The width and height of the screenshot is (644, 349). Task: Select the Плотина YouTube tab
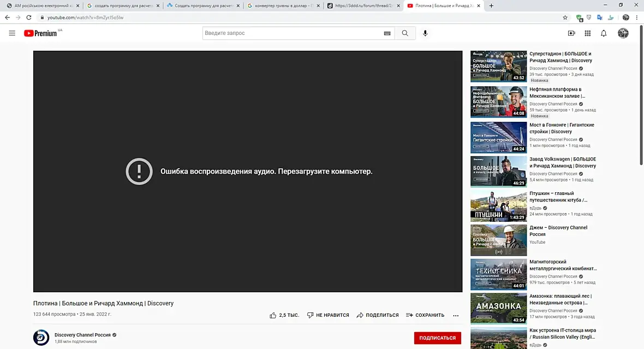pyautogui.click(x=443, y=6)
